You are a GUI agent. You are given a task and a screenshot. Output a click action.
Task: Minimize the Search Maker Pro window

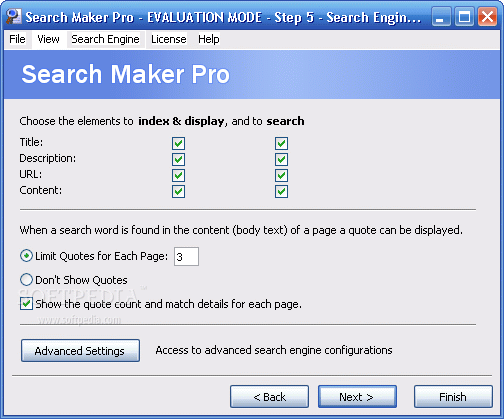pyautogui.click(x=440, y=17)
